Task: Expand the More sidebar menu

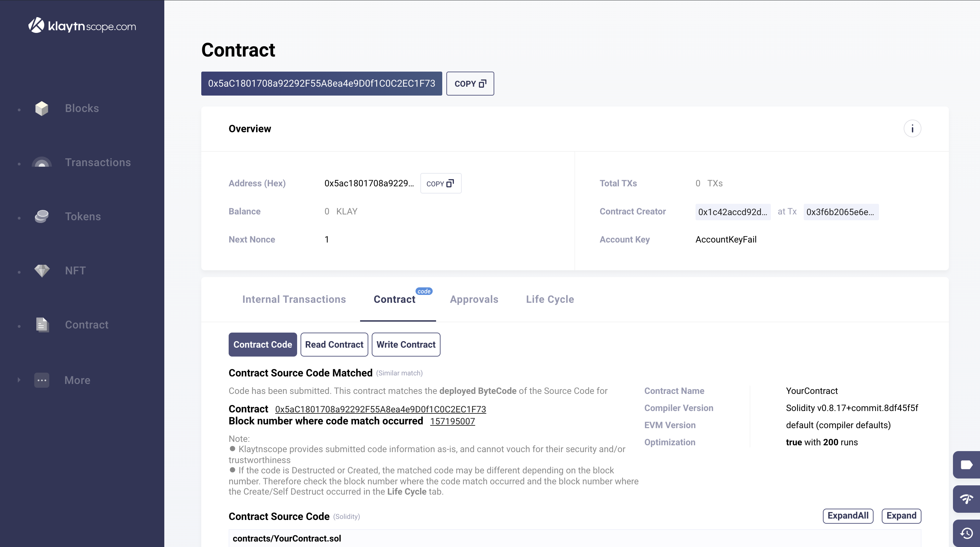Action: point(42,380)
